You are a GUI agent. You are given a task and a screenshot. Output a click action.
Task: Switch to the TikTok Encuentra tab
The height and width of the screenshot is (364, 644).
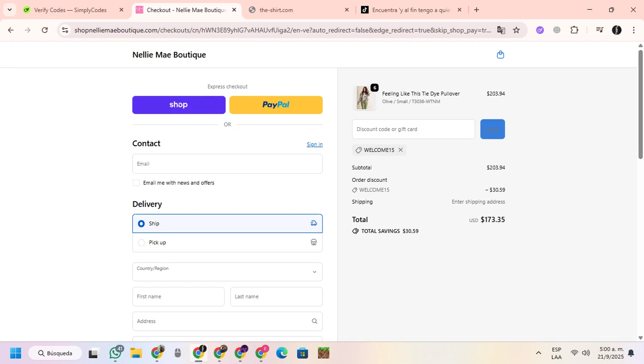[411, 10]
